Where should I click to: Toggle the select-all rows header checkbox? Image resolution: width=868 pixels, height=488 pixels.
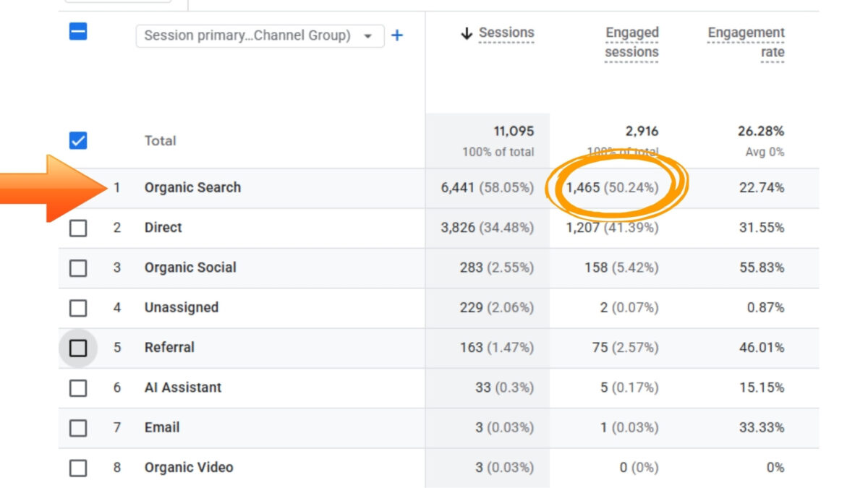click(78, 32)
